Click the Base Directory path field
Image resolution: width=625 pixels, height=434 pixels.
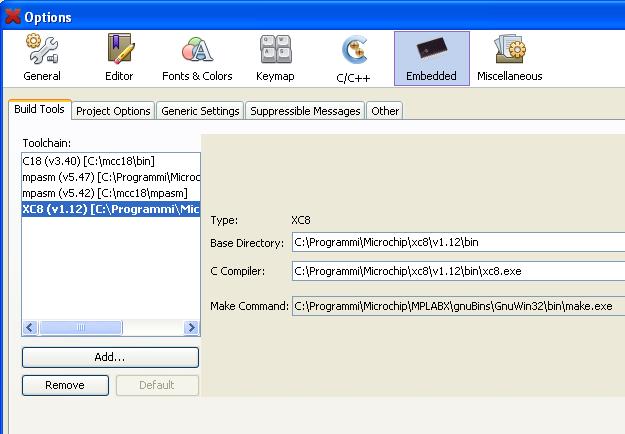[x=456, y=243]
